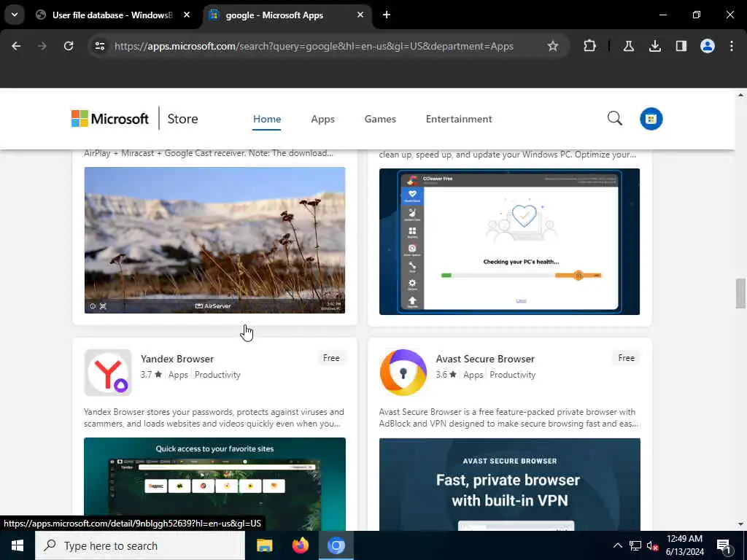Open the Chrome profile avatar

708,46
